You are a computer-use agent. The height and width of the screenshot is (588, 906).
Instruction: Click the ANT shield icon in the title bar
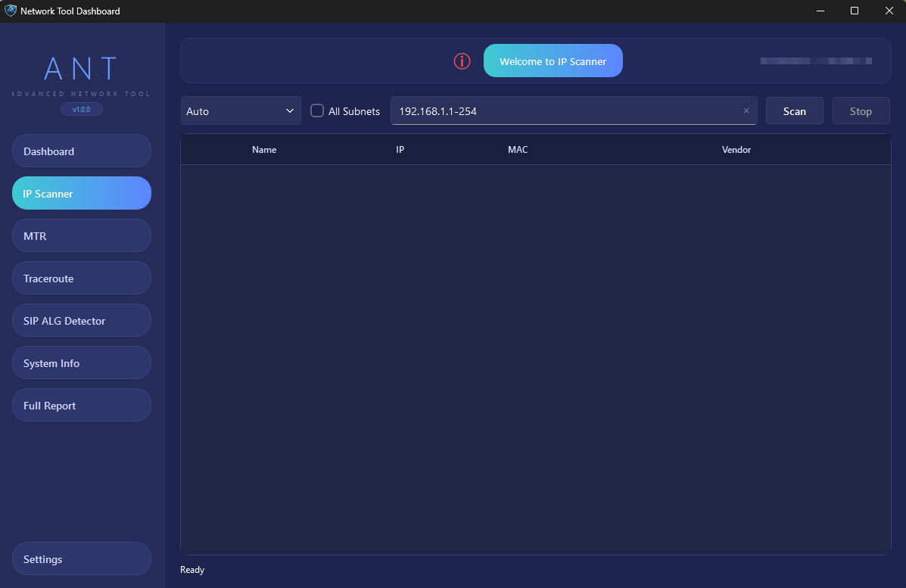[x=11, y=11]
